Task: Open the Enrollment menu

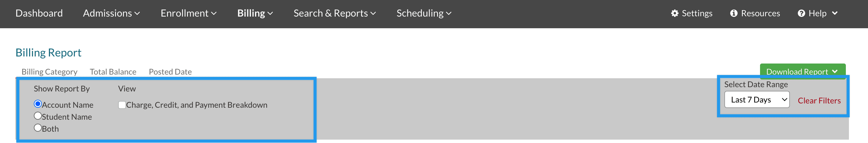Action: [x=188, y=13]
